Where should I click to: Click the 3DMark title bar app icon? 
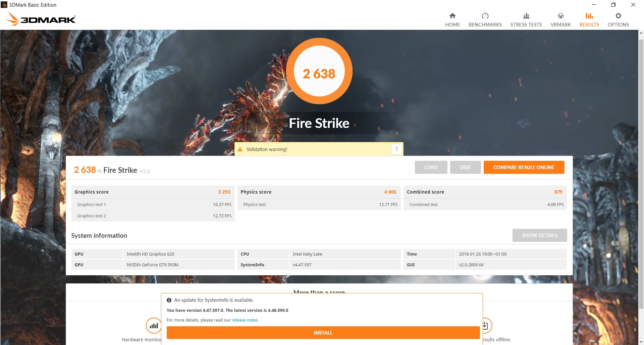tap(4, 5)
